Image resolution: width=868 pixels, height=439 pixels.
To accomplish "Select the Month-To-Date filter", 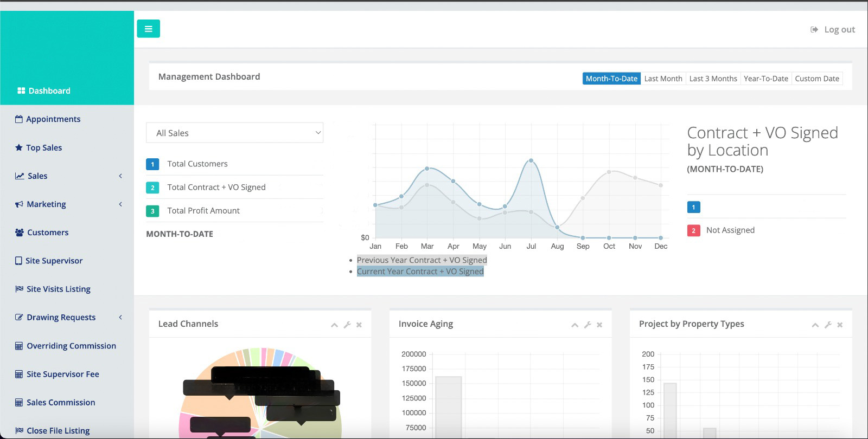I will tap(611, 79).
